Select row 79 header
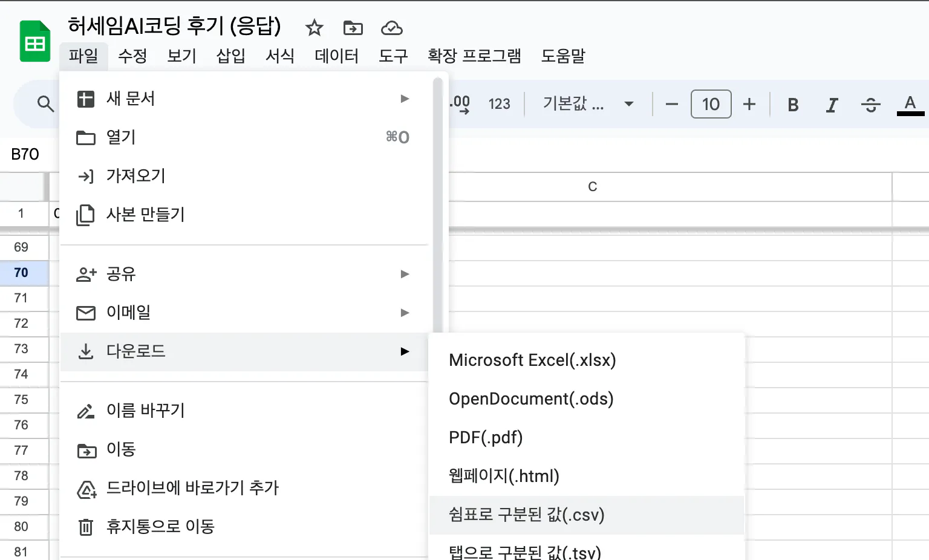Screen dimensions: 929x560 (x=24, y=501)
